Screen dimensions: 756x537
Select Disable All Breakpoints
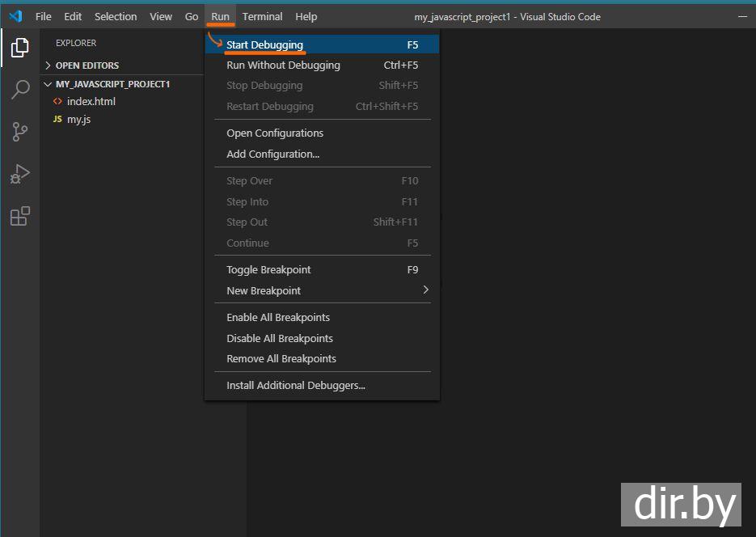pos(280,339)
